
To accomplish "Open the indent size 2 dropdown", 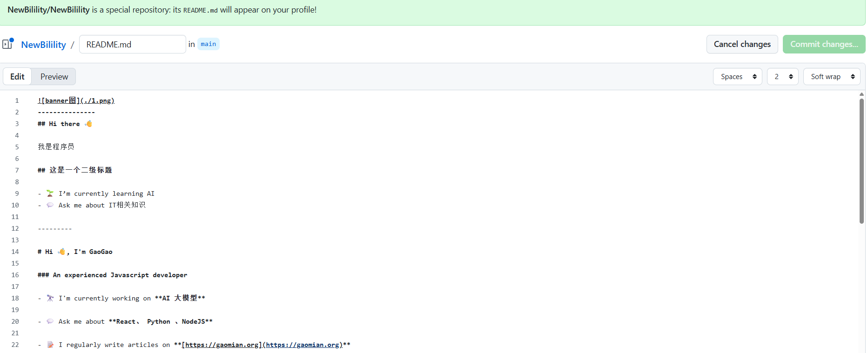I will click(x=782, y=77).
